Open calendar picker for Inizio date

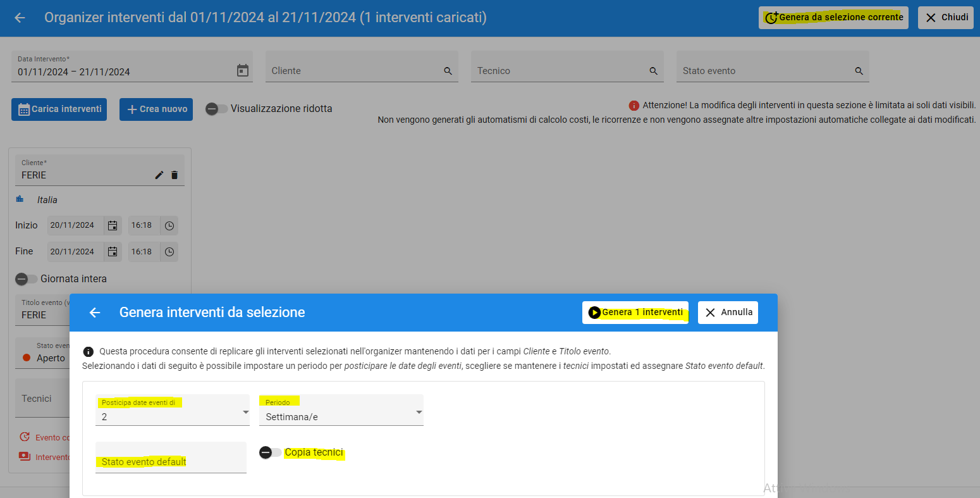[x=113, y=225]
